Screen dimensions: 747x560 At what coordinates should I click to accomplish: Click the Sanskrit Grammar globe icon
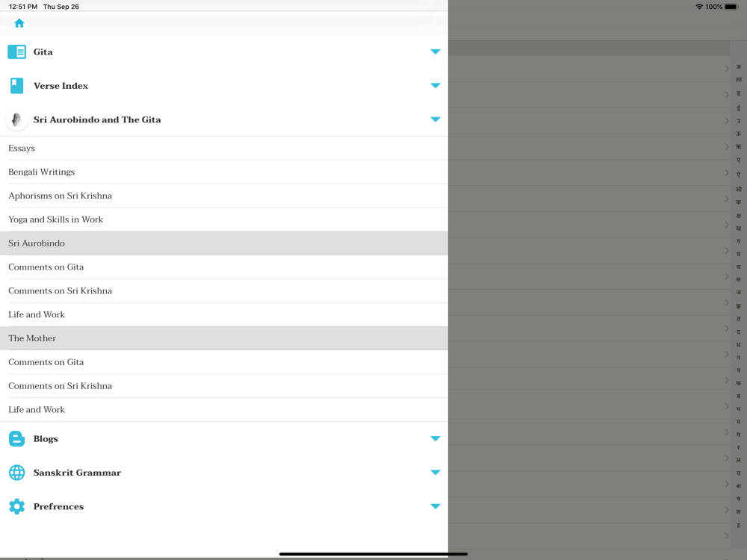point(16,473)
